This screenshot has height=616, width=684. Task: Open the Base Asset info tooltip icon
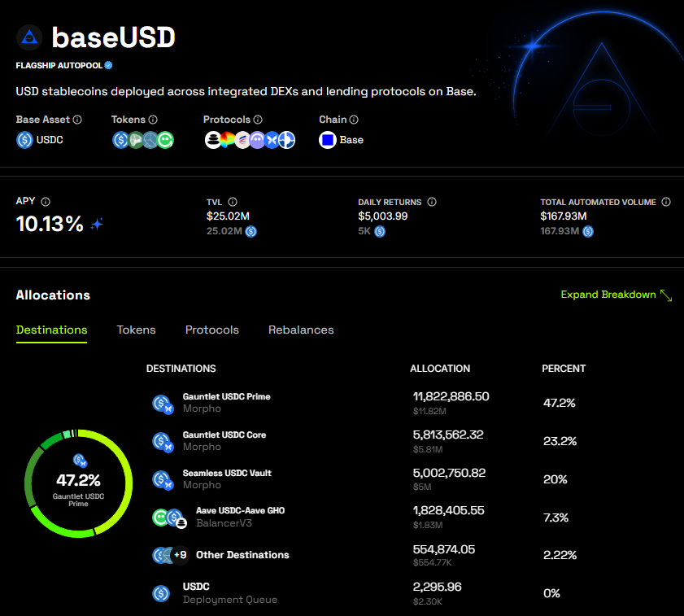pos(77,120)
